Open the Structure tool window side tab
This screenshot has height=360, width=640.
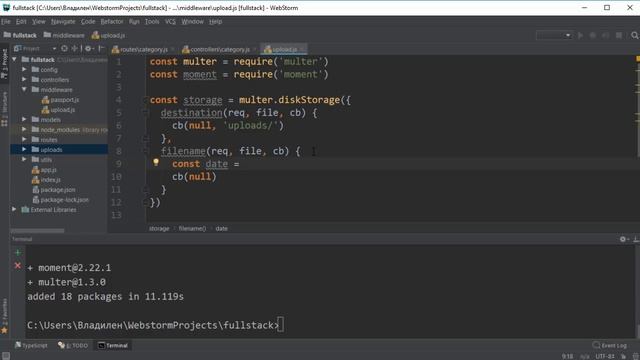pos(4,109)
